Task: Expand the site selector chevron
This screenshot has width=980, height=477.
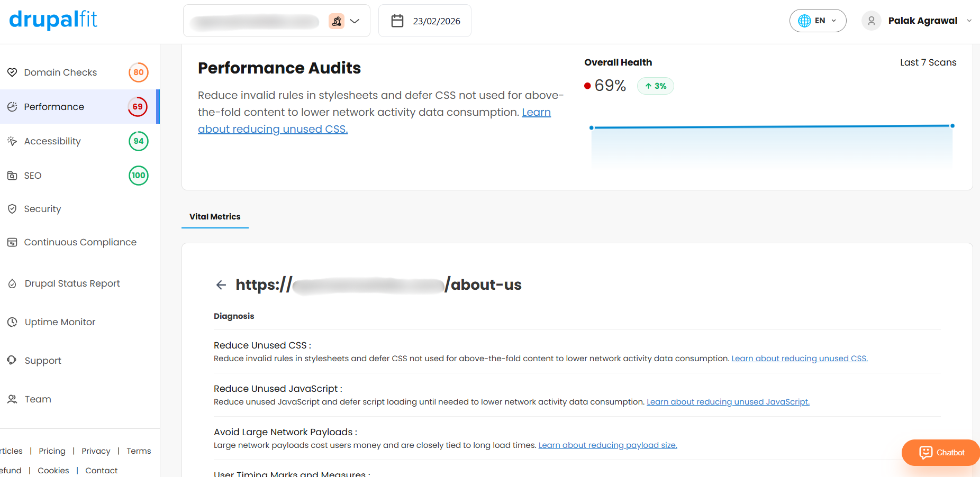Action: click(x=355, y=21)
